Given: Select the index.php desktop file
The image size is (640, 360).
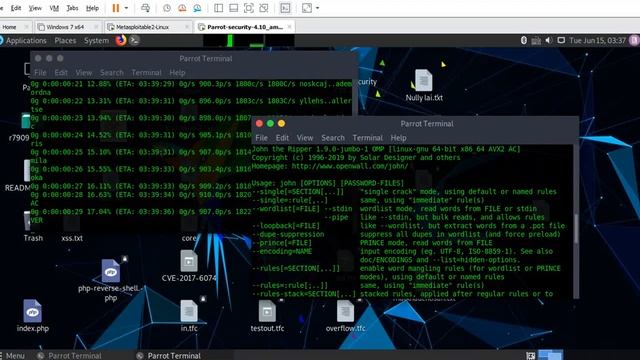Looking at the screenshot, I should click(x=33, y=316).
